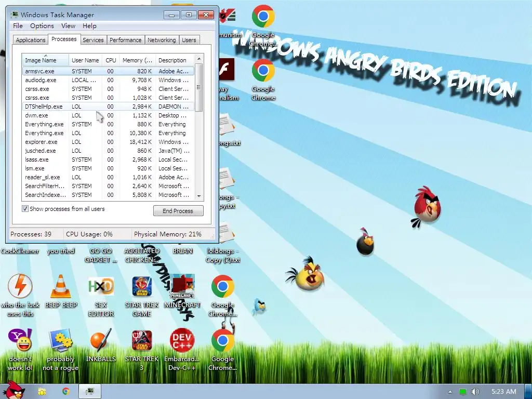Select the DTShellHlp.exe process row
Screen dimensions: 532x399
[108, 107]
